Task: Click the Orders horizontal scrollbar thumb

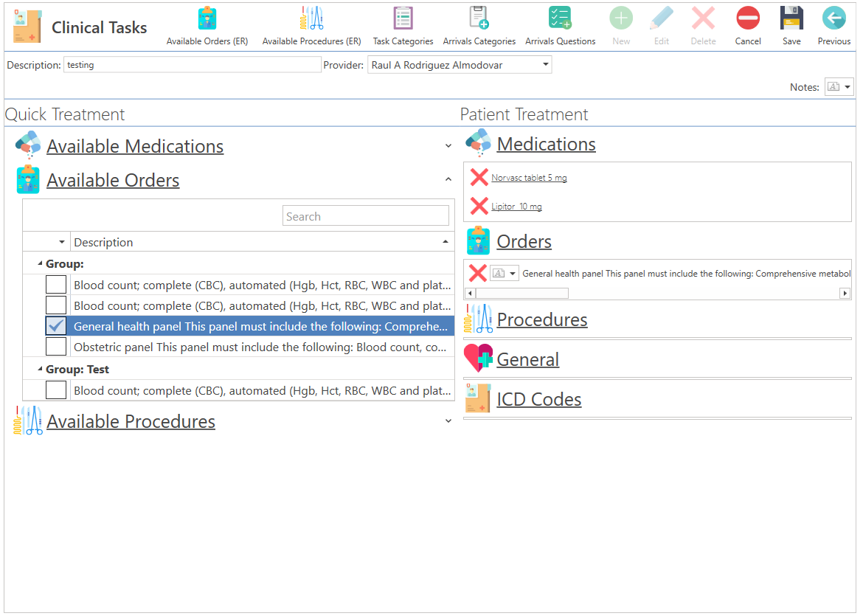Action: pyautogui.click(x=521, y=293)
